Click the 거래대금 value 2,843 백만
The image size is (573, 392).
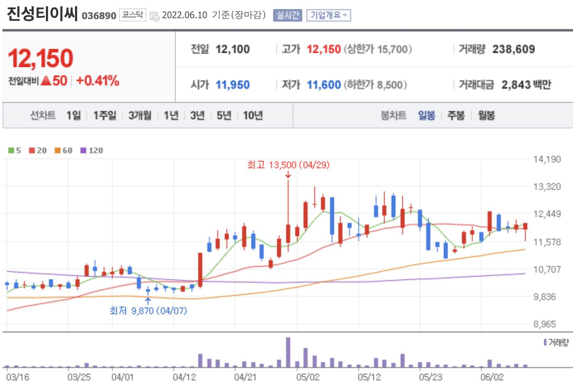(526, 85)
